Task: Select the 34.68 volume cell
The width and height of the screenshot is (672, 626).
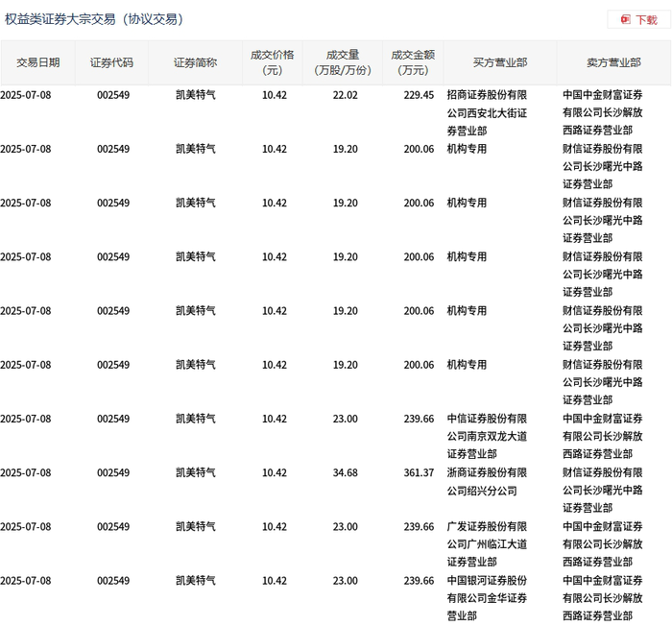Action: pyautogui.click(x=345, y=473)
